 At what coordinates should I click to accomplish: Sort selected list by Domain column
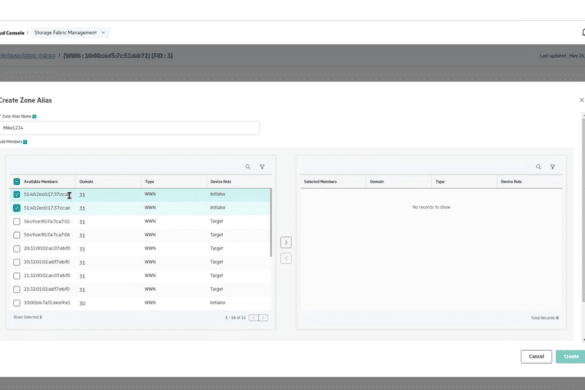(376, 182)
